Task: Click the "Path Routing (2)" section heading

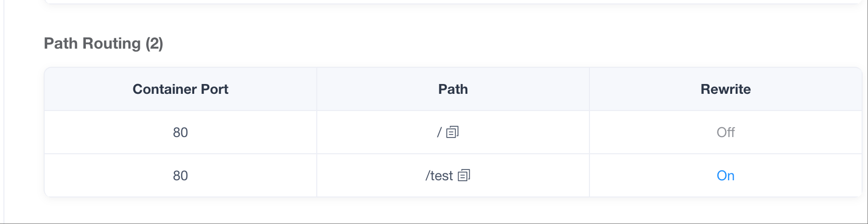Action: coord(103,43)
